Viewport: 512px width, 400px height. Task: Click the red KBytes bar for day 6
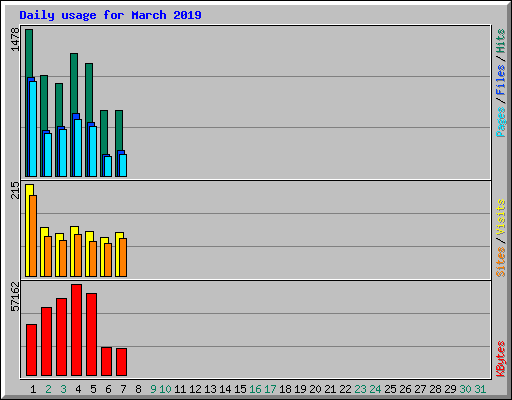pyautogui.click(x=106, y=362)
